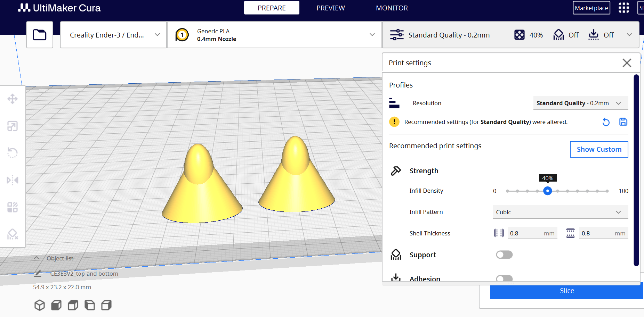Close the Print settings panel
The image size is (644, 317).
point(627,63)
